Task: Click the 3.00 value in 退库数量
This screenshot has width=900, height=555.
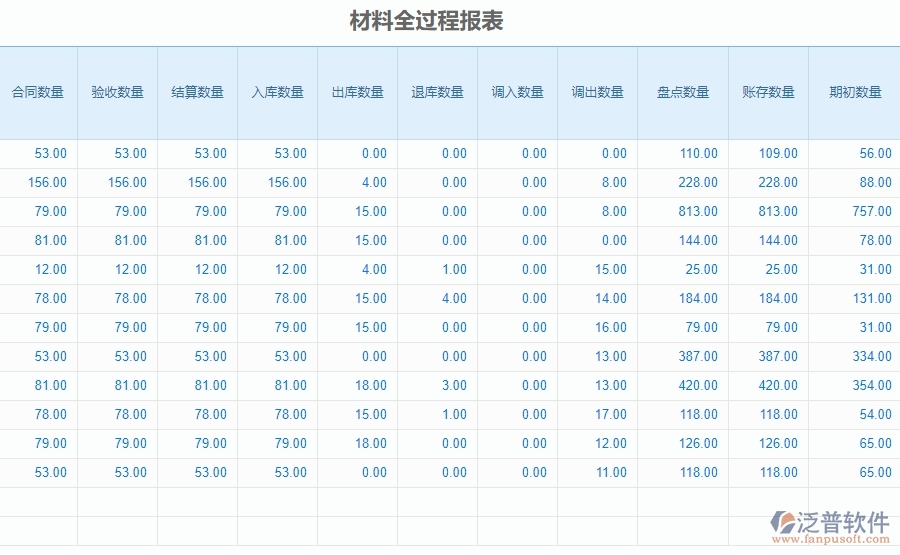Action: pyautogui.click(x=454, y=385)
